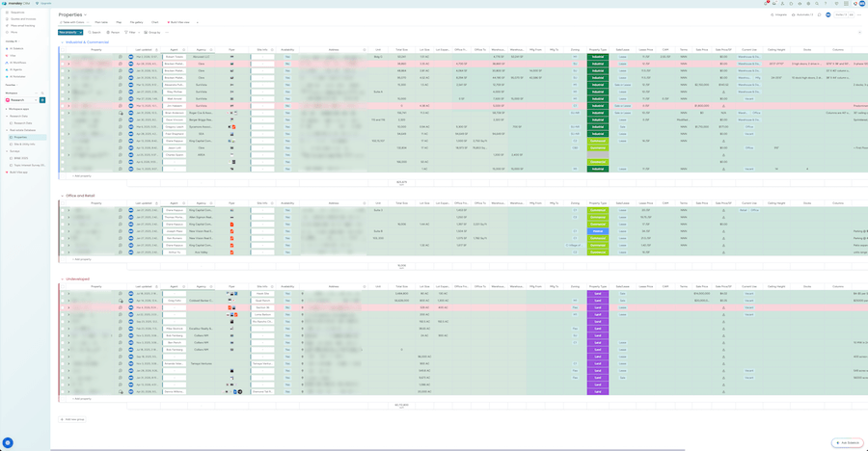Switch to the Main table tab
This screenshot has height=451, width=868.
[101, 23]
